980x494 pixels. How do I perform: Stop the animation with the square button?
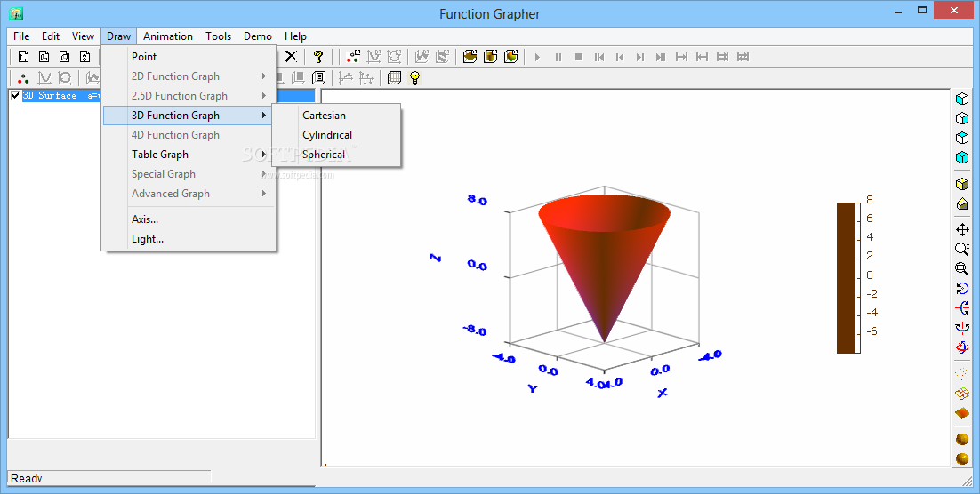point(579,57)
